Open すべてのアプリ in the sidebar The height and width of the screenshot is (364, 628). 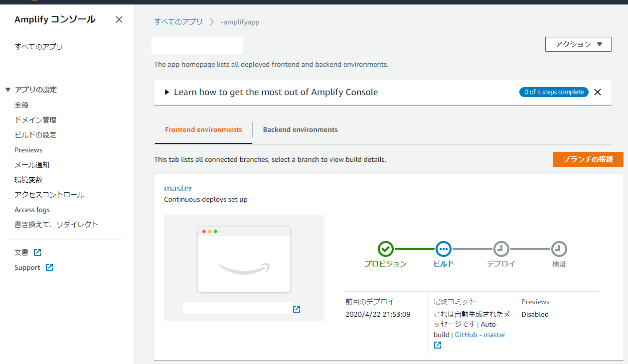(x=39, y=47)
